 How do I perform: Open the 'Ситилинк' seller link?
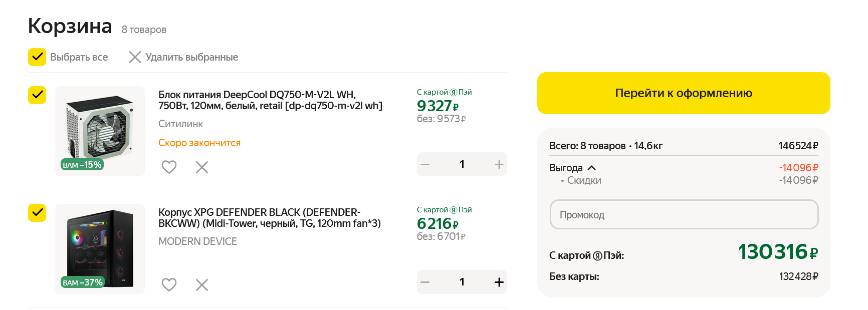pyautogui.click(x=180, y=124)
